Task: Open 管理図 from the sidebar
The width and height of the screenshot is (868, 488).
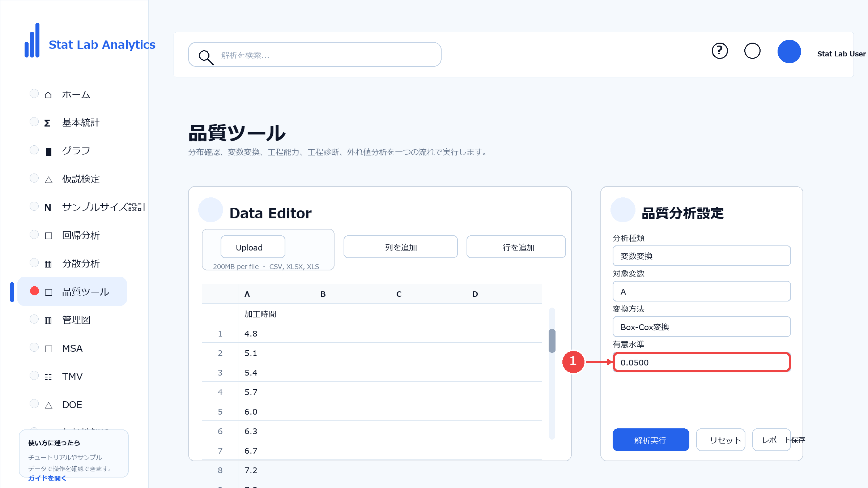Action: point(76,320)
